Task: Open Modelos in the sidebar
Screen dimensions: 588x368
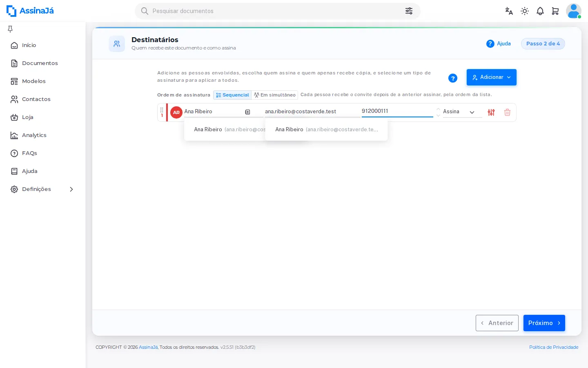Action: click(43, 81)
